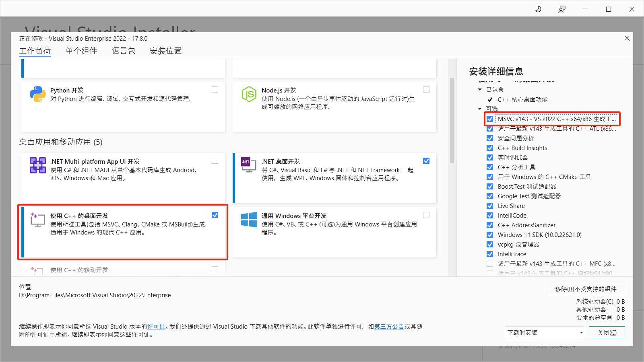The image size is (644, 362).
Task: Select the 通用 Windows 平台开发 card title
Action: pos(294,216)
